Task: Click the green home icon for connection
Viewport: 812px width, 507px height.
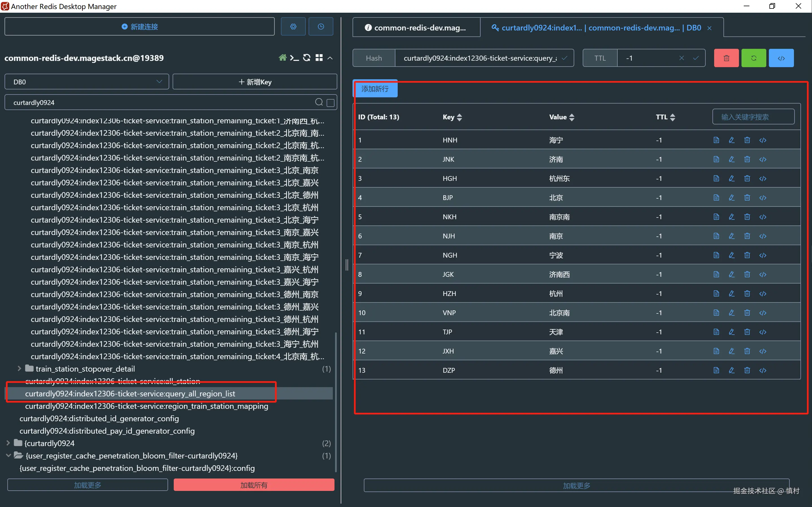Action: click(x=283, y=58)
